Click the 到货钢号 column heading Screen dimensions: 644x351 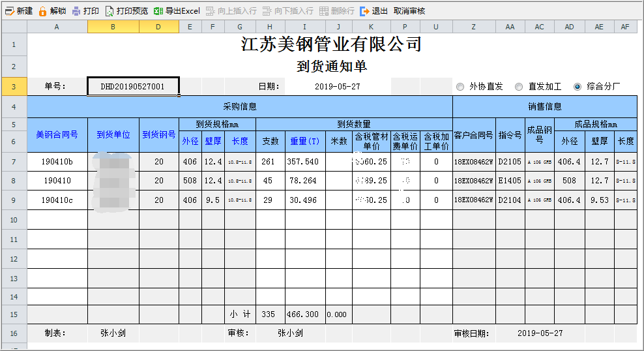click(x=159, y=135)
